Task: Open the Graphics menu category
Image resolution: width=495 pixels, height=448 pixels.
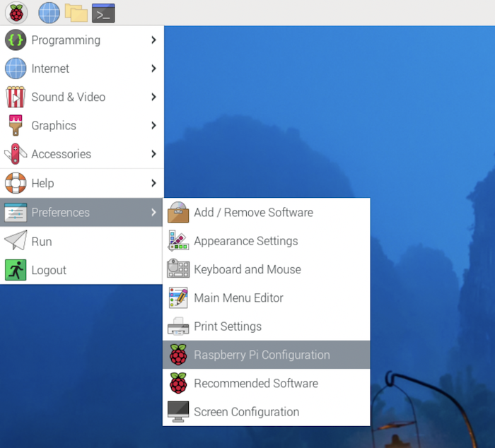Action: point(82,126)
